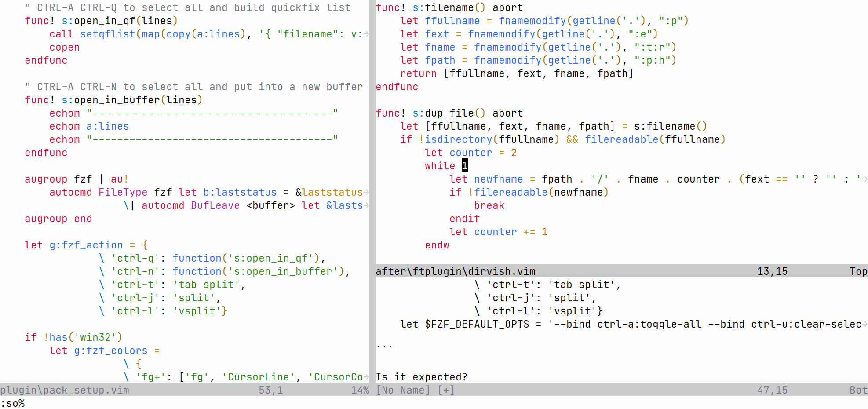This screenshot has height=409, width=868.
Task: Select the [No Name] [+] buffer status line
Action: (x=416, y=390)
